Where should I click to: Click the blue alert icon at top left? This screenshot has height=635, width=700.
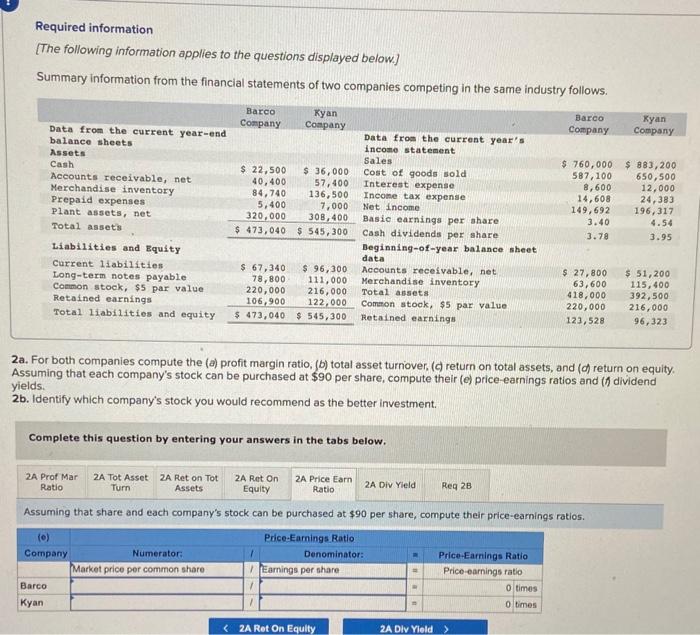[8, 3]
